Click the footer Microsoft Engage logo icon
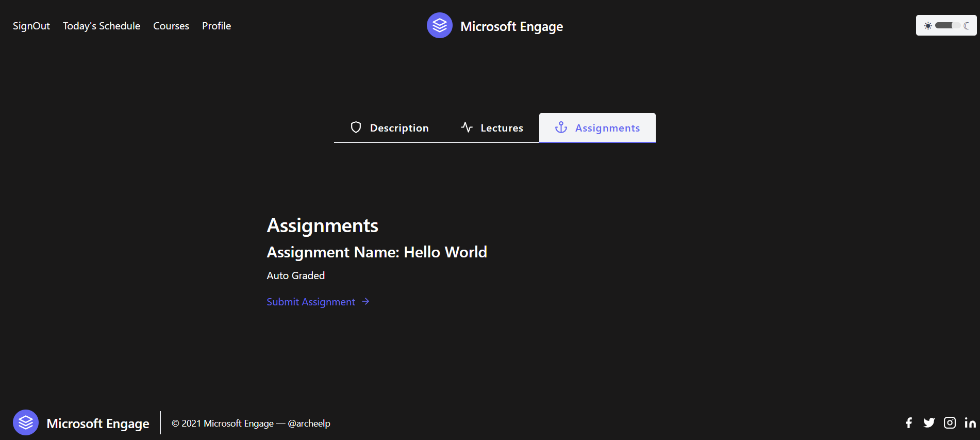 tap(26, 422)
